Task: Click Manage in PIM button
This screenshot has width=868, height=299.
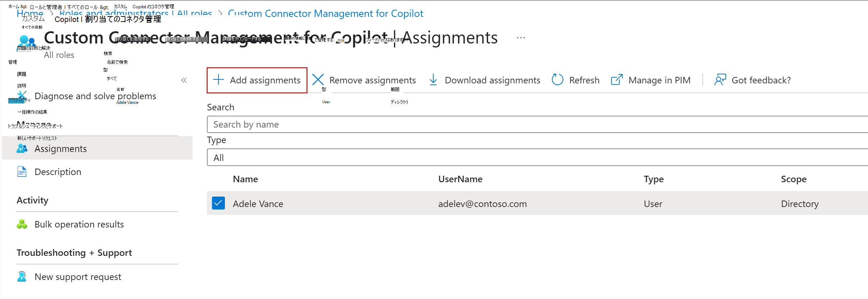Action: (x=651, y=80)
